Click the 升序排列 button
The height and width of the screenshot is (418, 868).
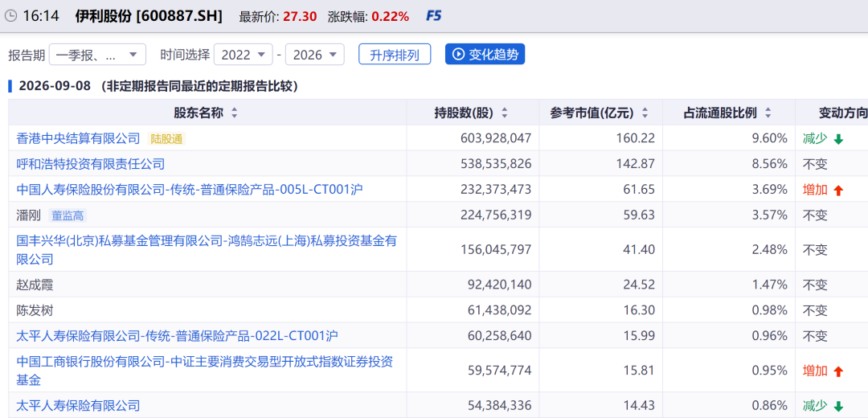coord(395,55)
